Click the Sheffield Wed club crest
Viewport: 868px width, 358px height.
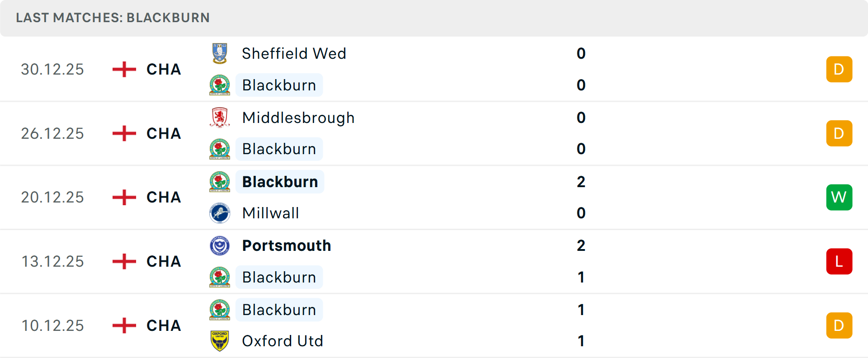point(220,53)
